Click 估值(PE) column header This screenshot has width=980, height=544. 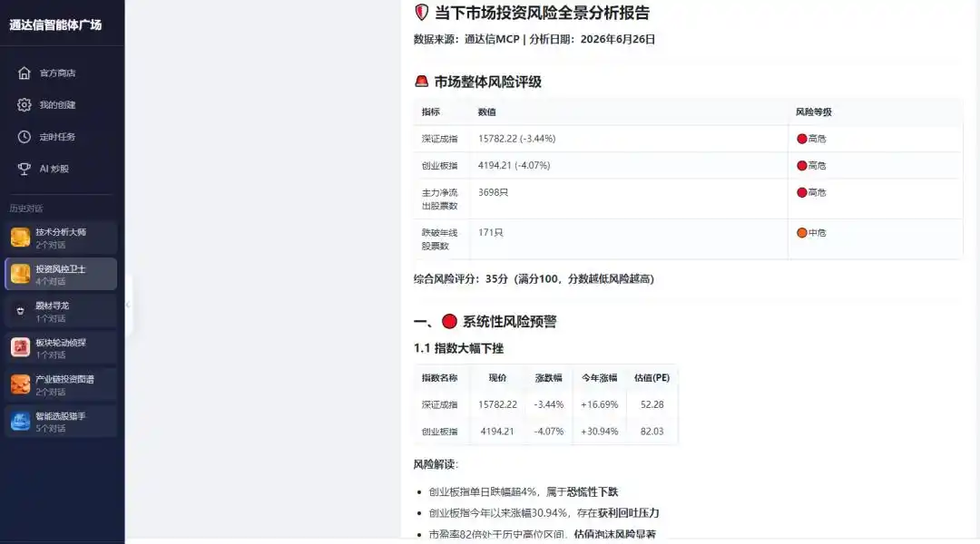(x=652, y=378)
